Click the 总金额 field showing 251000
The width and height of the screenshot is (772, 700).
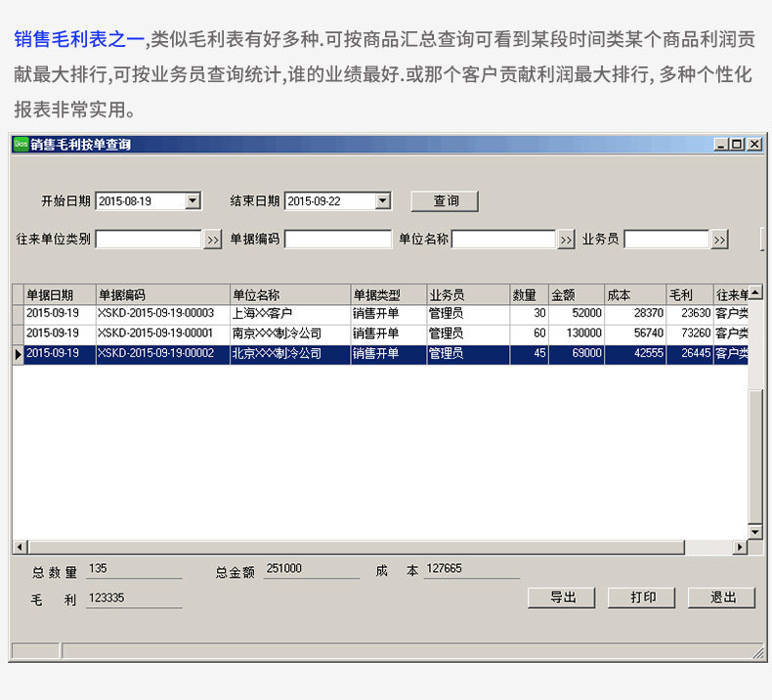311,569
